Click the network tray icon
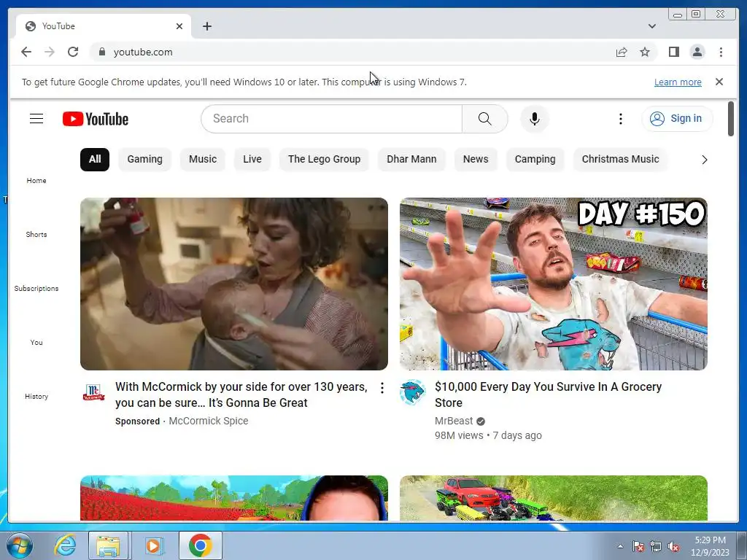The width and height of the screenshot is (747, 560). (x=656, y=546)
